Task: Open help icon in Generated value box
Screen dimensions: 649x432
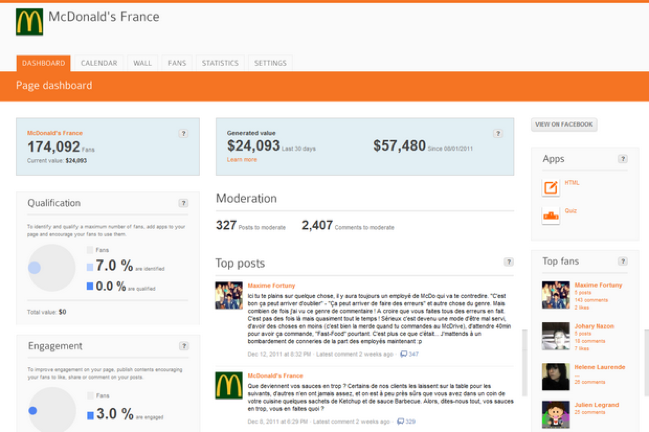Action: click(498, 133)
